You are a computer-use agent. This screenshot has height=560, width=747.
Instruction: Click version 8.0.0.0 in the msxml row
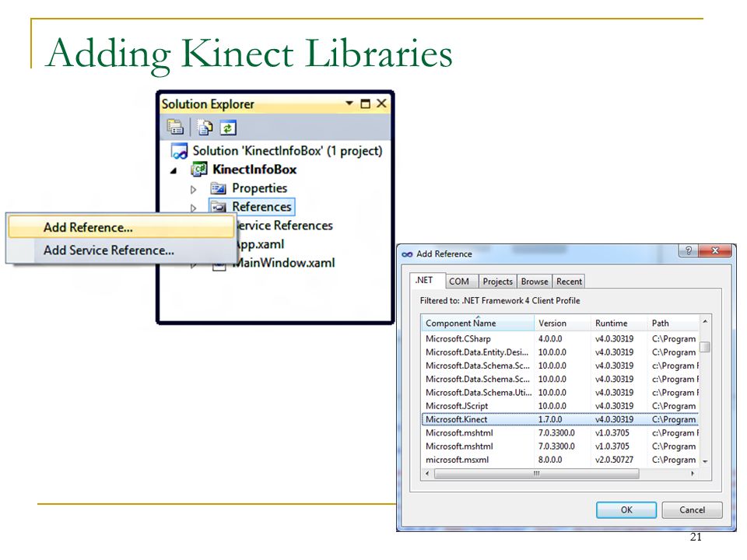click(550, 460)
